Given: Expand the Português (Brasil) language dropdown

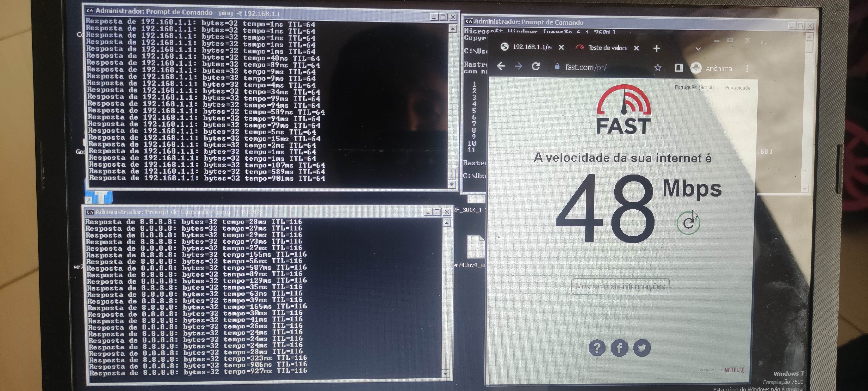Looking at the screenshot, I should click(697, 87).
